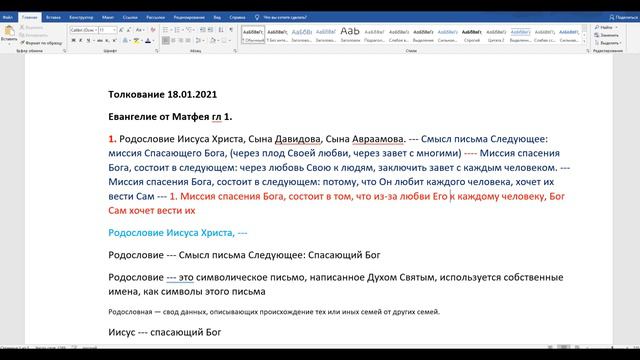Screen dimensions: 640x360
Task: Open the line spacing menu
Action: tap(199, 40)
